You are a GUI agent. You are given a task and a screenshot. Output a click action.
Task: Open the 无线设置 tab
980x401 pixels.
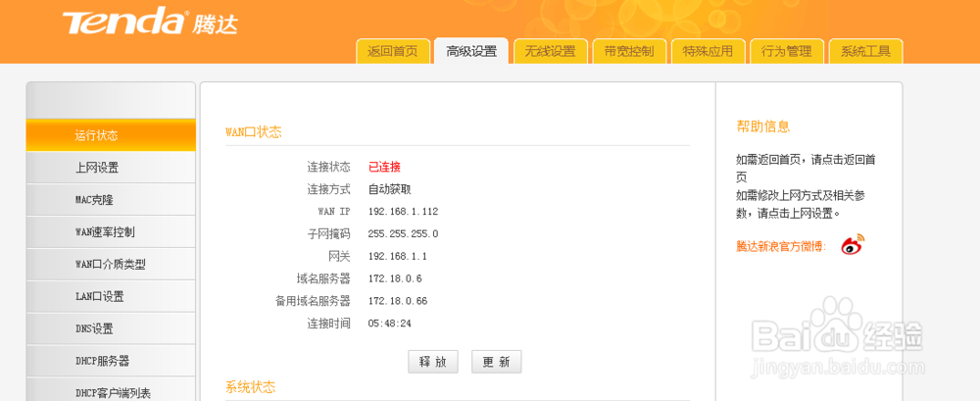551,51
